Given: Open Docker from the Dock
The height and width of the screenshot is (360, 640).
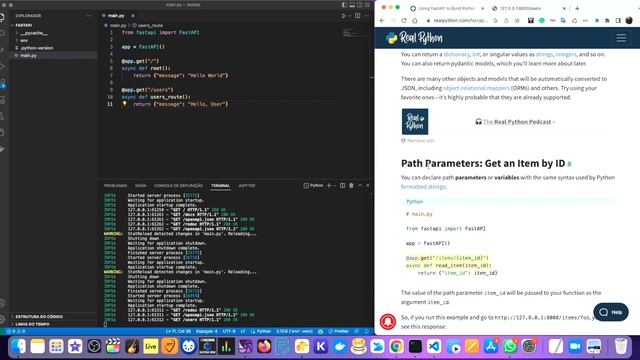Looking at the screenshot, I should [340, 347].
